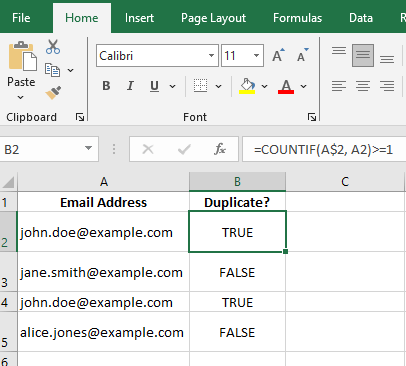Toggle bold formatting
Screen dimensions: 406x366
106,86
